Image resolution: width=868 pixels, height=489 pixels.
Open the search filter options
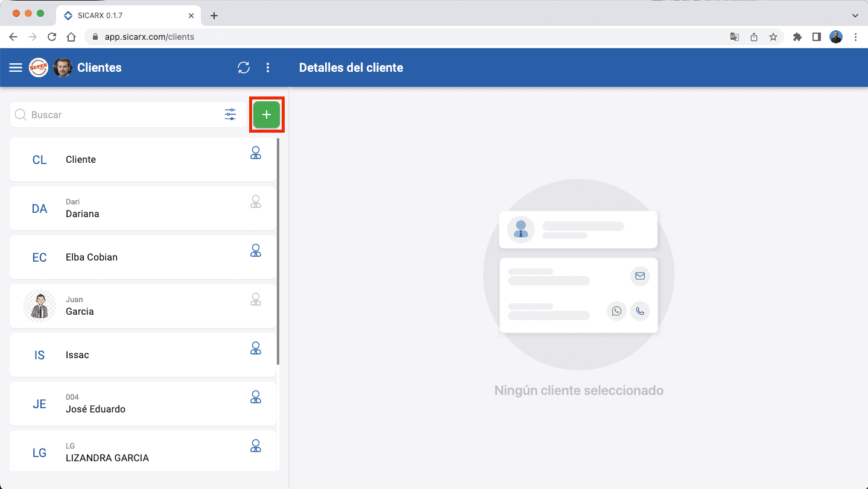click(230, 114)
